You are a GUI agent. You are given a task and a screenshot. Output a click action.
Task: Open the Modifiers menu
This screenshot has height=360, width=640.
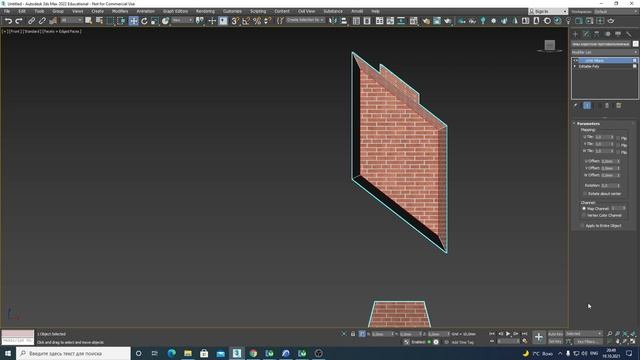click(120, 11)
